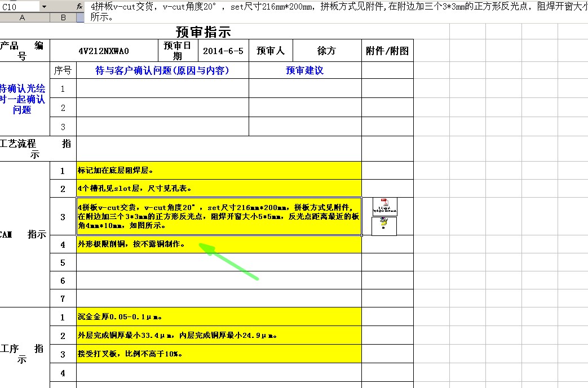Select the date cell 2014-6-5

pyautogui.click(x=223, y=51)
